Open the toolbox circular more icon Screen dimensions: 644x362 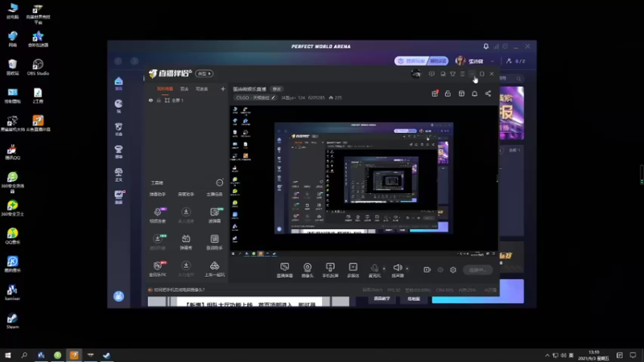220,183
